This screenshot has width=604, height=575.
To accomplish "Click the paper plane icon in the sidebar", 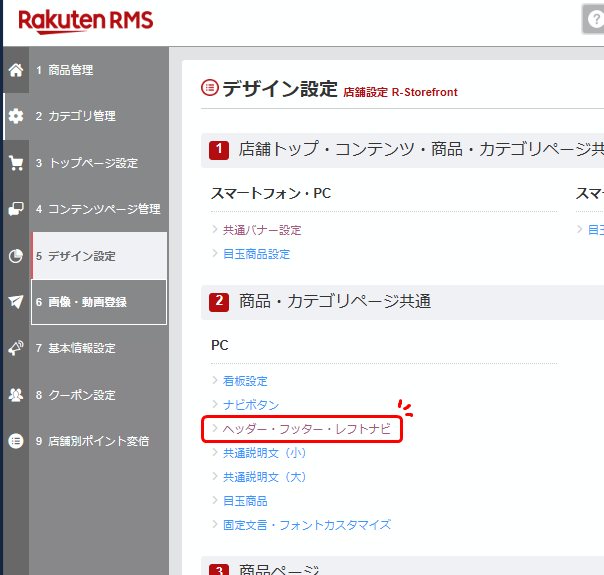I will click(15, 302).
